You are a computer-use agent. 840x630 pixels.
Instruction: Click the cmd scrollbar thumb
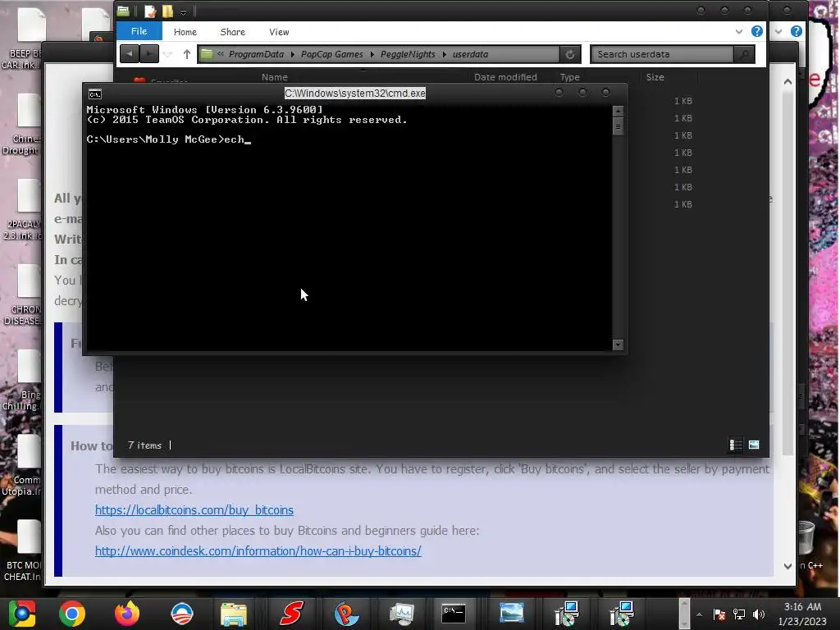click(618, 127)
